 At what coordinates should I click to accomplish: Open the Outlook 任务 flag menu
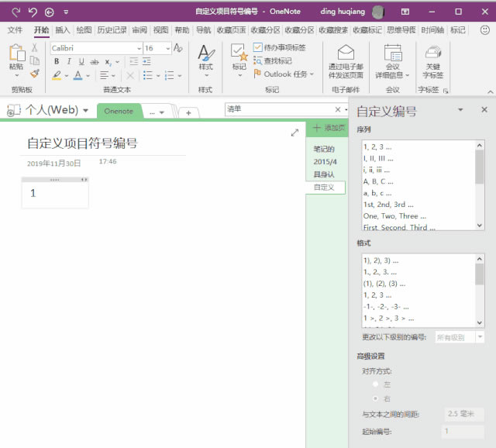(284, 74)
